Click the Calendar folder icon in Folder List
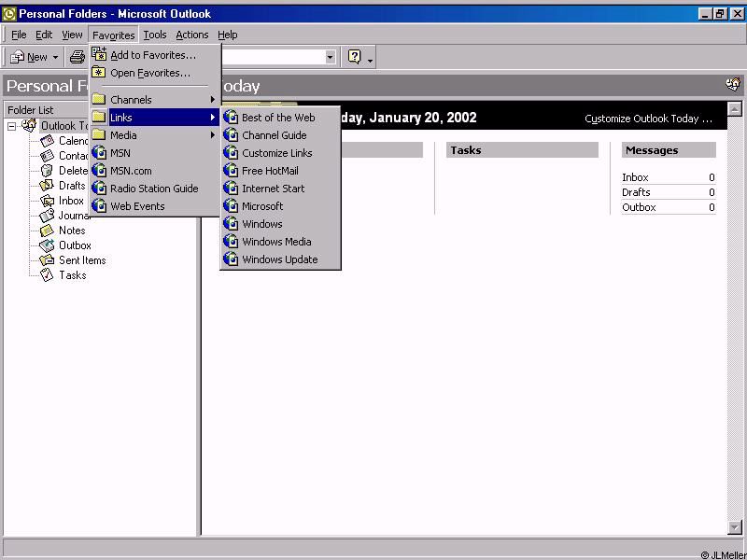 [x=48, y=141]
